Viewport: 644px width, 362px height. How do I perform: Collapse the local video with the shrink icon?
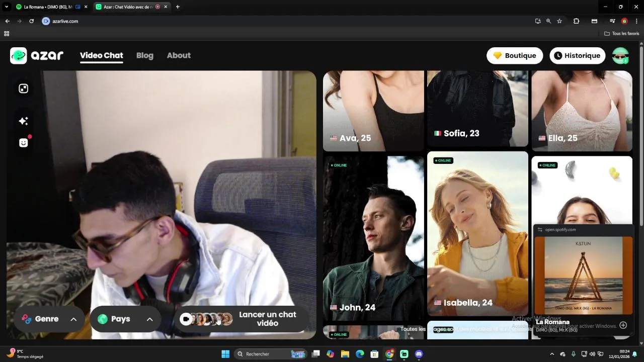[x=23, y=88]
